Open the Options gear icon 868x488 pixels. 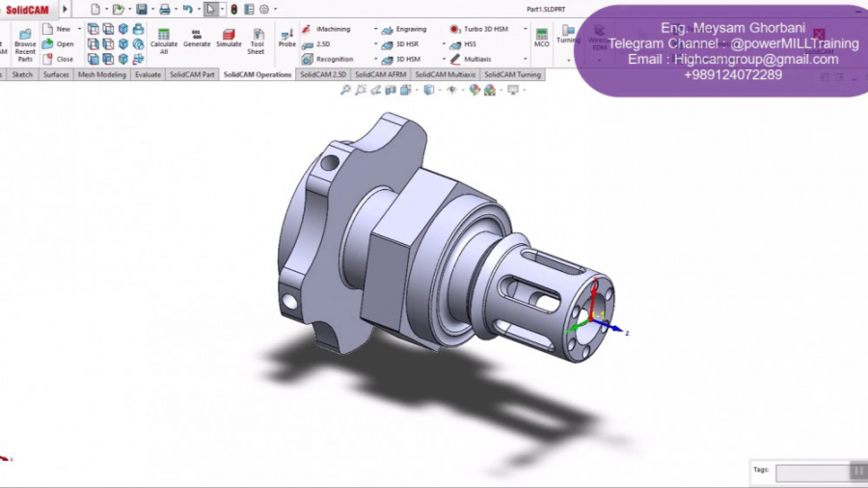(x=264, y=10)
